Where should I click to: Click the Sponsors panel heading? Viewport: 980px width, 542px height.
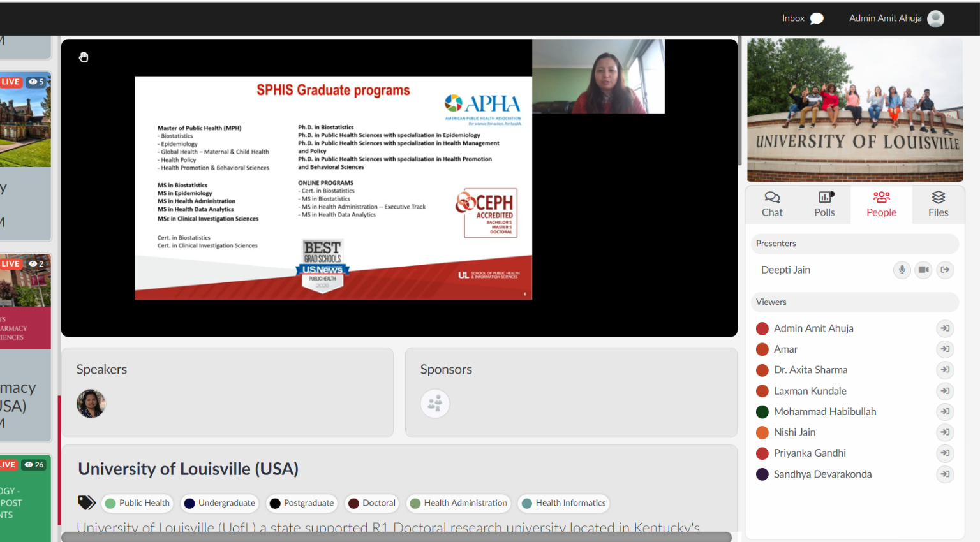[x=446, y=369]
